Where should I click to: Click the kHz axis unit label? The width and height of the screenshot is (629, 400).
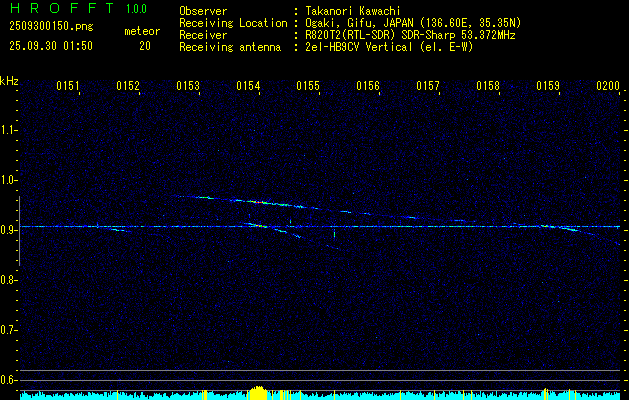[x=9, y=81]
